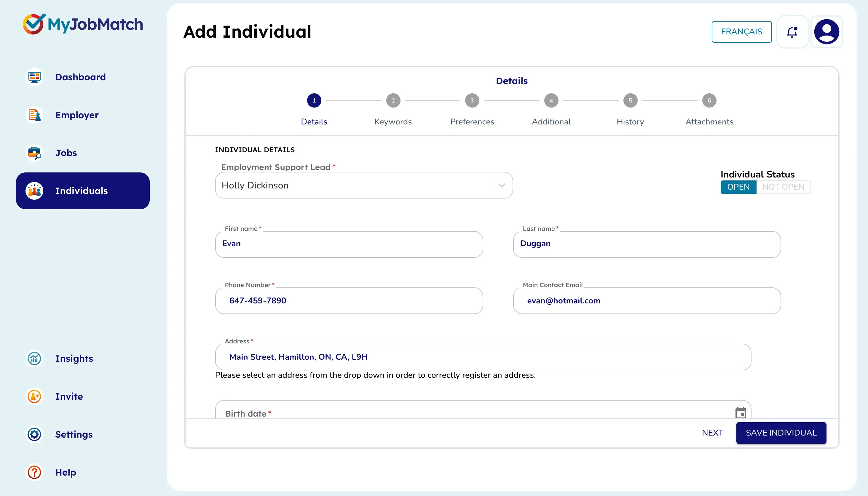Click the Last name field with Duggan
The image size is (868, 496).
pos(647,244)
